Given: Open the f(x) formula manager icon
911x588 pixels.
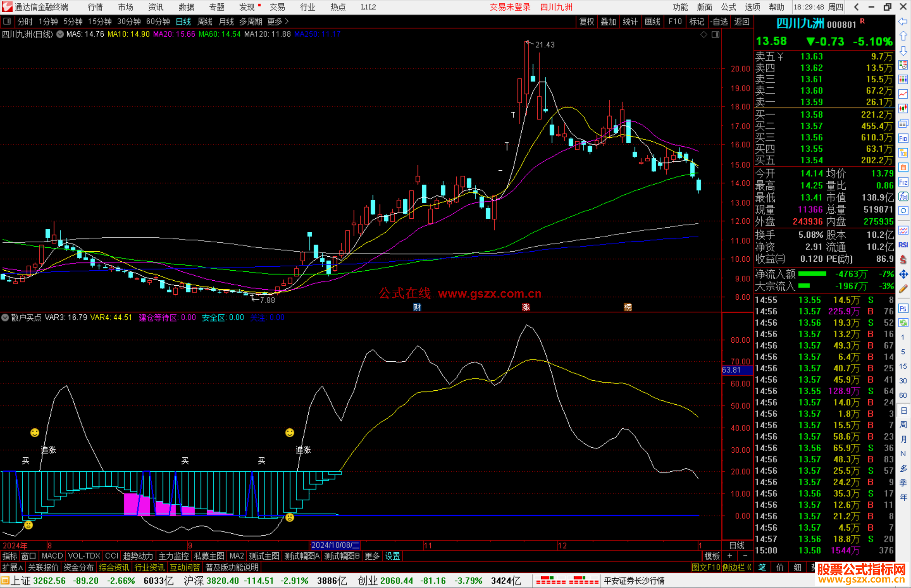Looking at the screenshot, I should coord(903,196).
